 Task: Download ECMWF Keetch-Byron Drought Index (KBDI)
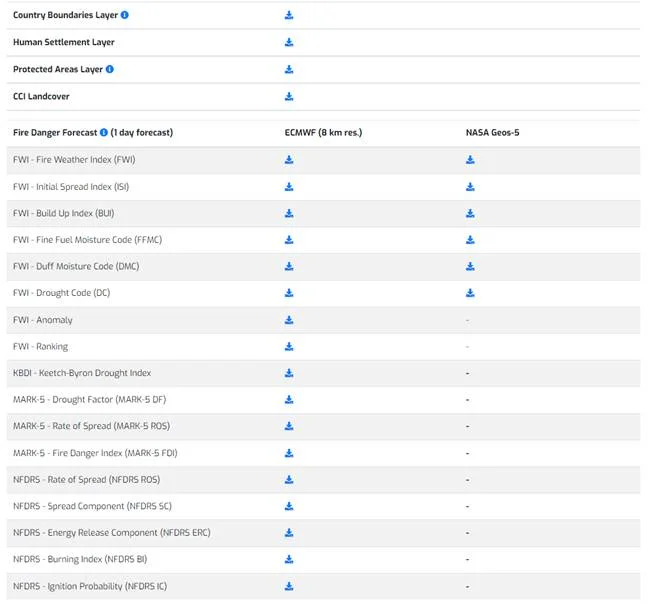[x=289, y=373]
